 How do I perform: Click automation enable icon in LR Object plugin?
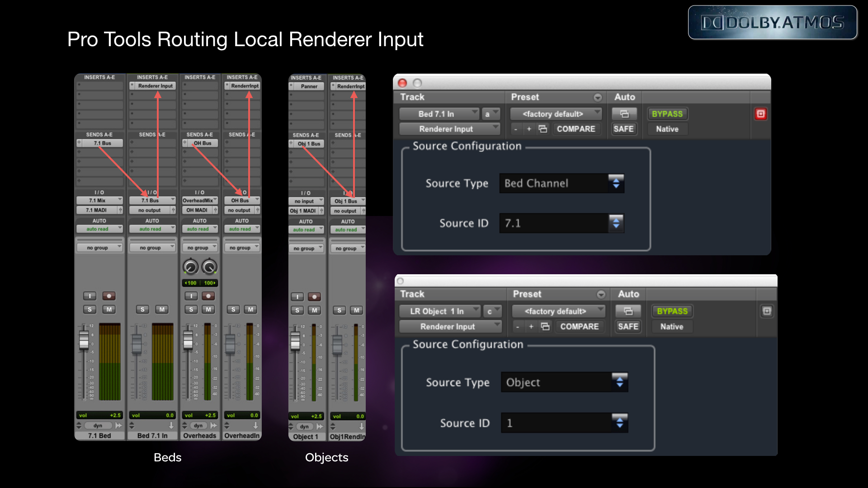[x=628, y=311]
